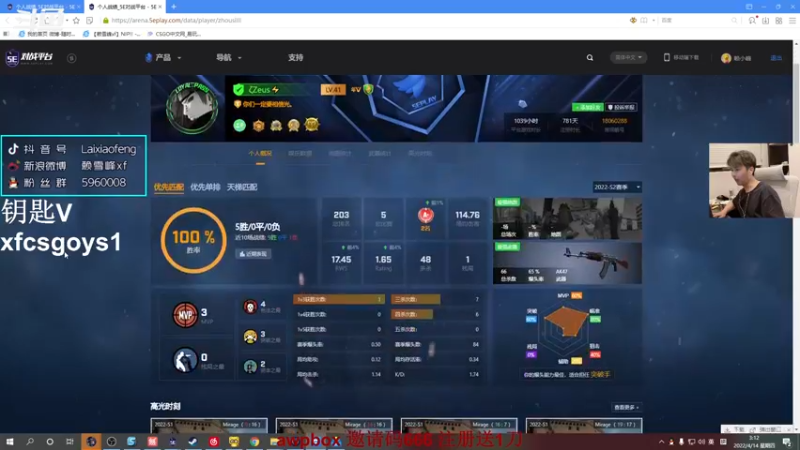Image resolution: width=800 pixels, height=450 pixels.
Task: Click the green verified shield beside Zeus
Action: (238, 90)
